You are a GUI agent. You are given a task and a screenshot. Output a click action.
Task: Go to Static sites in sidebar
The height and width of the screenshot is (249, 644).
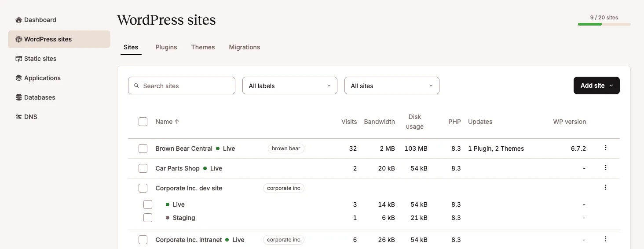(59, 59)
